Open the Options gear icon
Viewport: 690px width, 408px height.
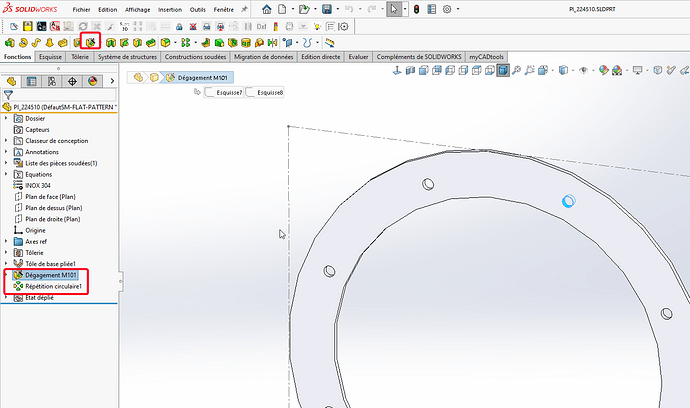pos(447,9)
